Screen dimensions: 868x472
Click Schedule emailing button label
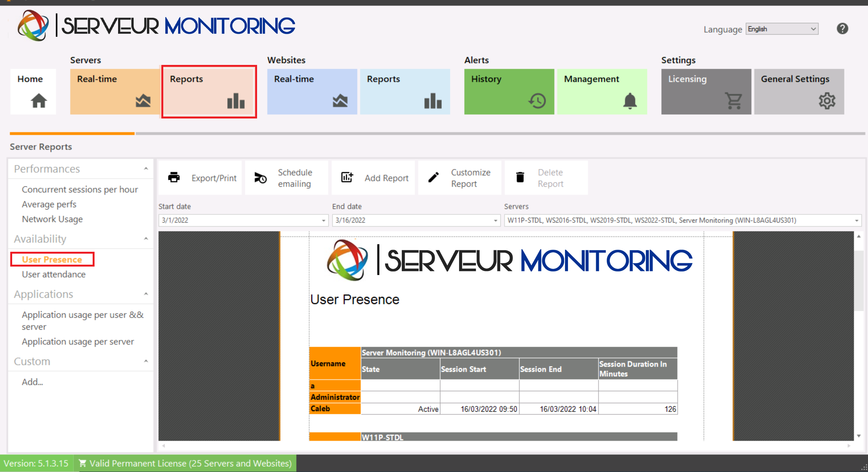pos(295,178)
